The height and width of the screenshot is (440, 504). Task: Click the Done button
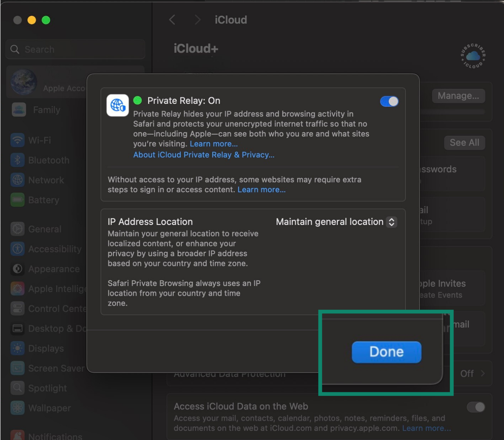[x=386, y=352]
